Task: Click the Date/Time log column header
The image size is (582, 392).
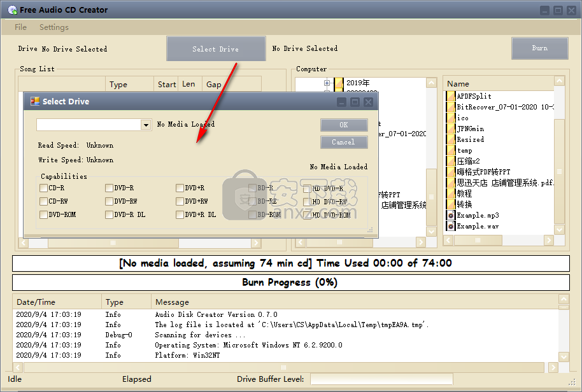Action: 57,302
